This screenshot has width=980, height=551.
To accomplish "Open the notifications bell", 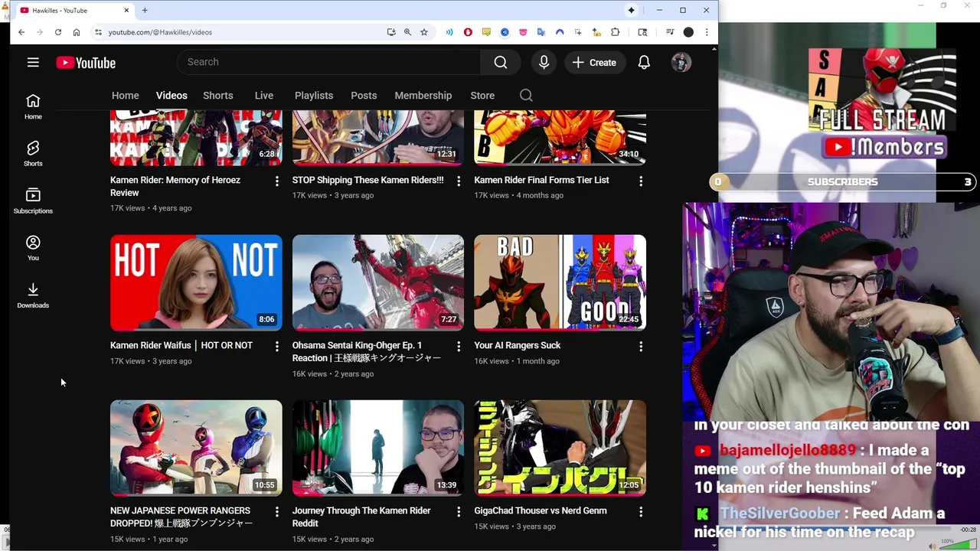I will click(x=644, y=62).
